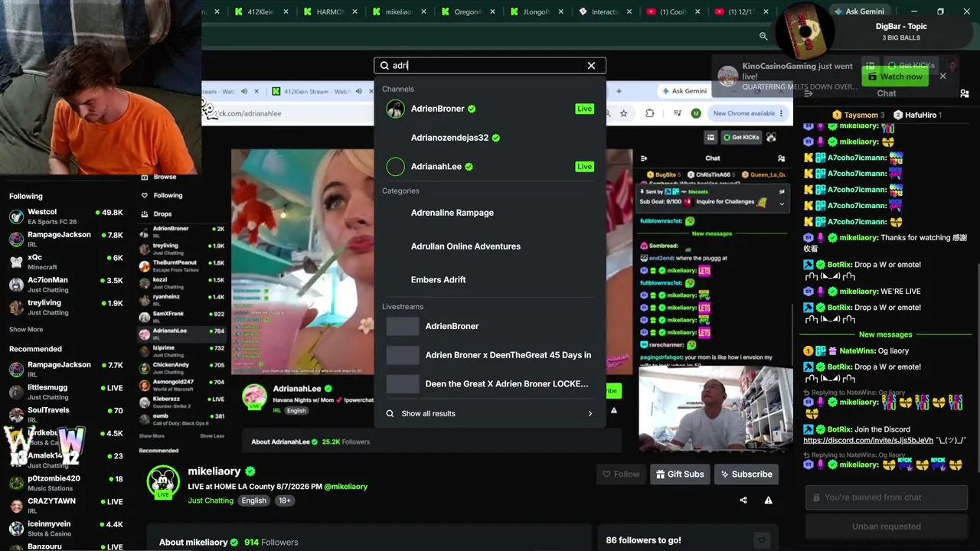Close the 412Klein browser tab
Screen dimensions: 980x551
(286, 11)
